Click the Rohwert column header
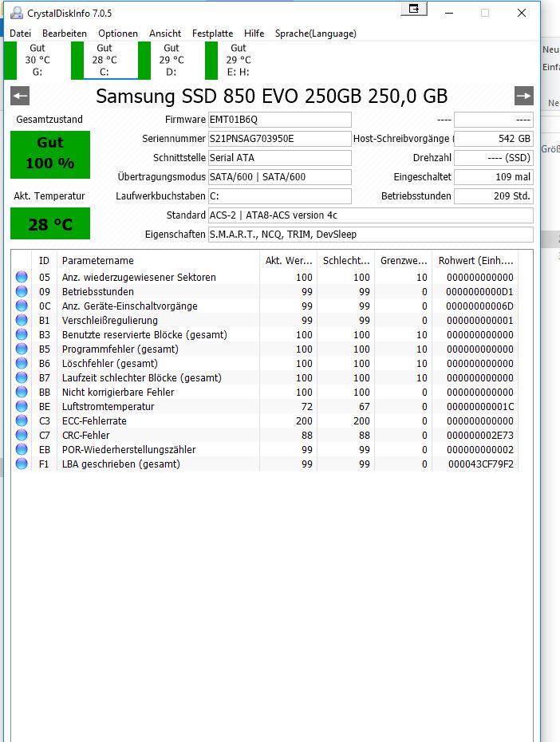Screen dimensions: 560x742 (475, 261)
